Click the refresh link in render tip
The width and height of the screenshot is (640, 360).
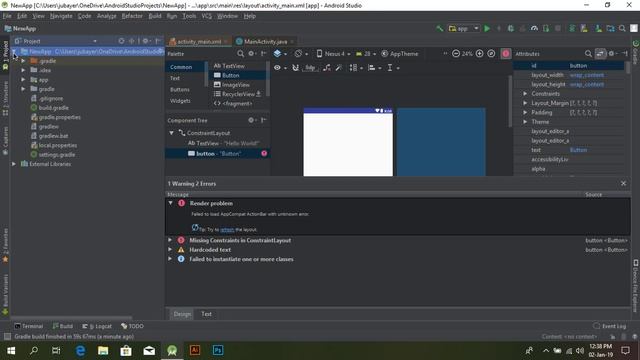(x=227, y=230)
